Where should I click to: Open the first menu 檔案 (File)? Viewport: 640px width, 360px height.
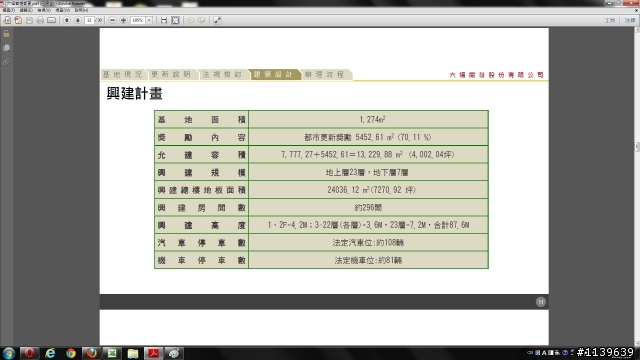[9, 10]
